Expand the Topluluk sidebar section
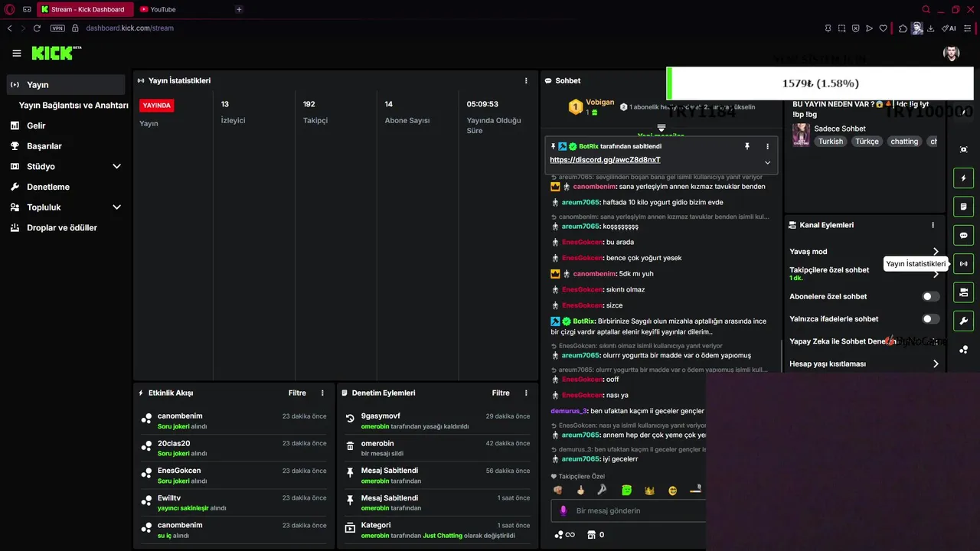This screenshot has height=551, width=980. click(x=117, y=207)
